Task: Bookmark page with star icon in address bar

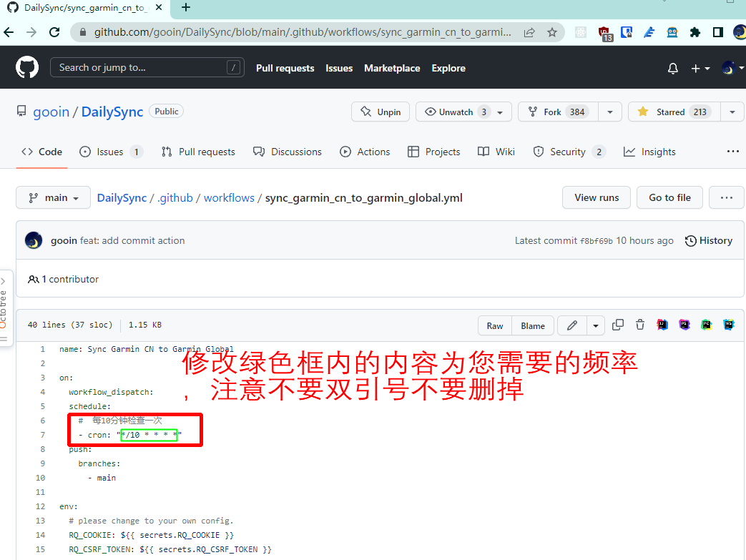Action: 552,32
